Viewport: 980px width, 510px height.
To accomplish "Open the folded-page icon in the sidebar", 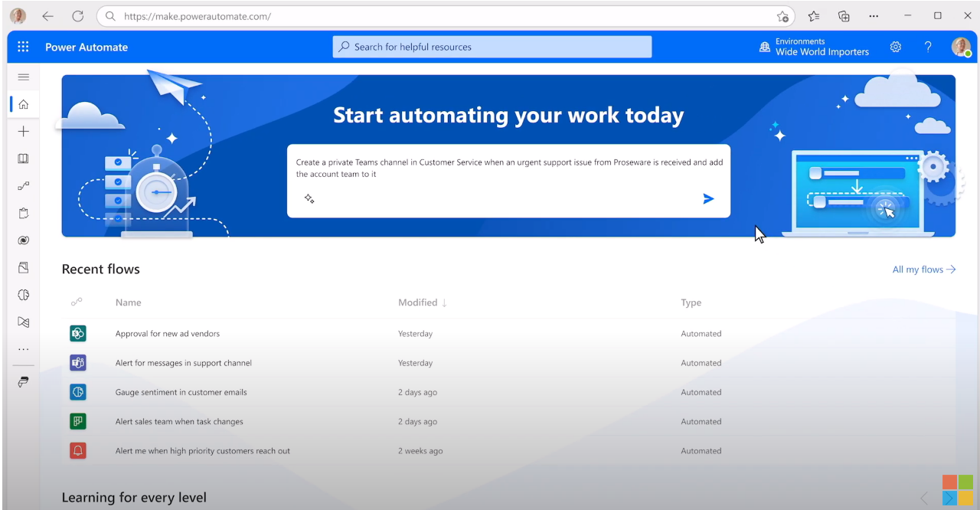I will coord(23,268).
